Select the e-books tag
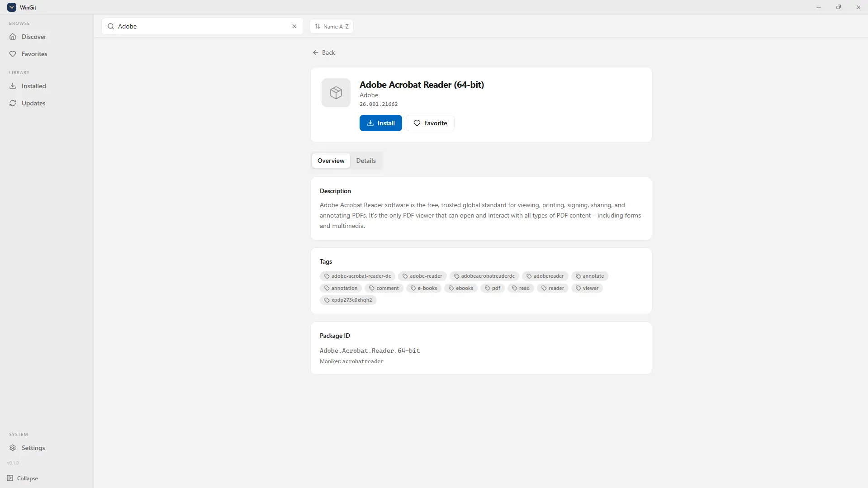This screenshot has width=868, height=488. [x=424, y=288]
